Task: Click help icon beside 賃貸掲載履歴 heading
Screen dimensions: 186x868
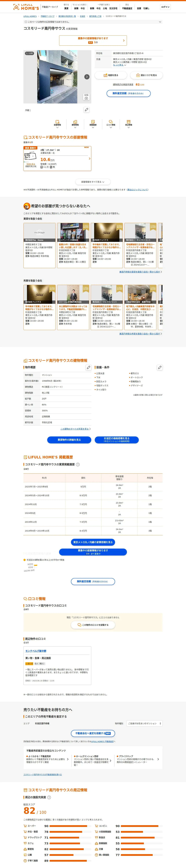Action: tap(78, 464)
